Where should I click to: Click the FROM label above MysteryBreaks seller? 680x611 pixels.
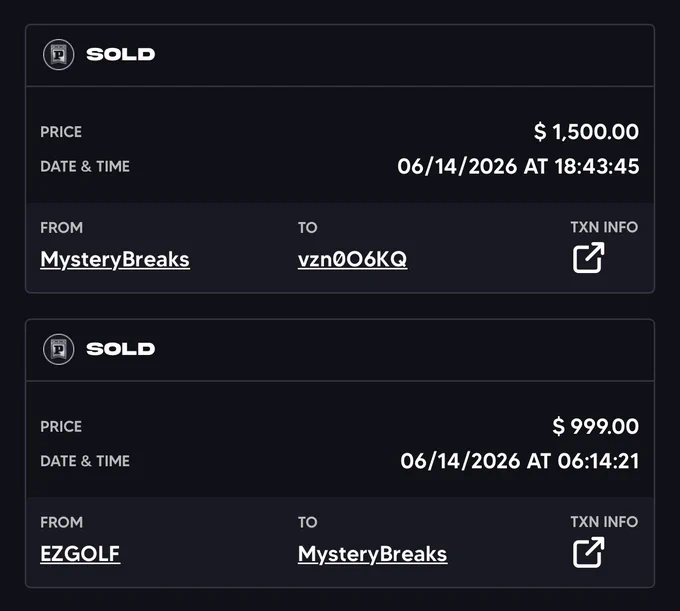(62, 228)
